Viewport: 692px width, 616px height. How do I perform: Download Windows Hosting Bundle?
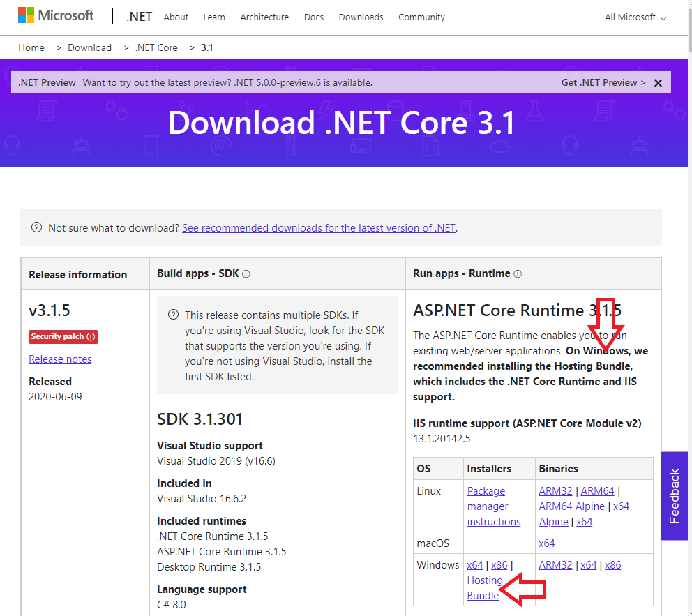coord(485,588)
